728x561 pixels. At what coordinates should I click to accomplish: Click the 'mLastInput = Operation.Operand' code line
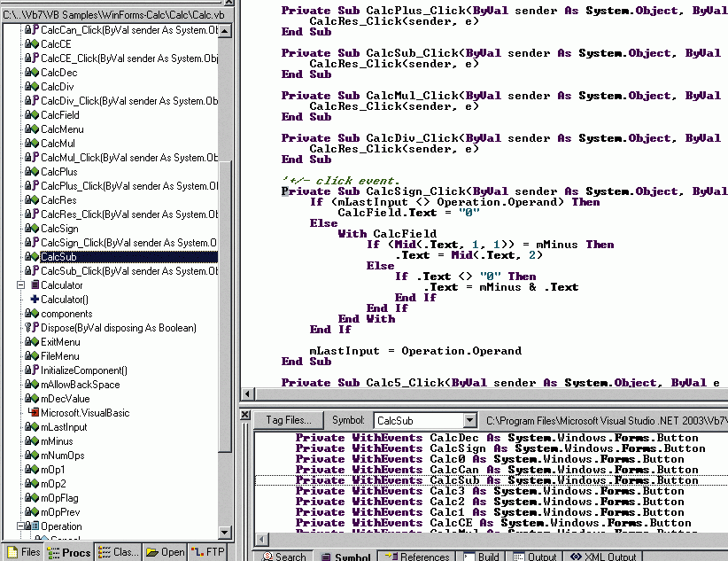(415, 351)
